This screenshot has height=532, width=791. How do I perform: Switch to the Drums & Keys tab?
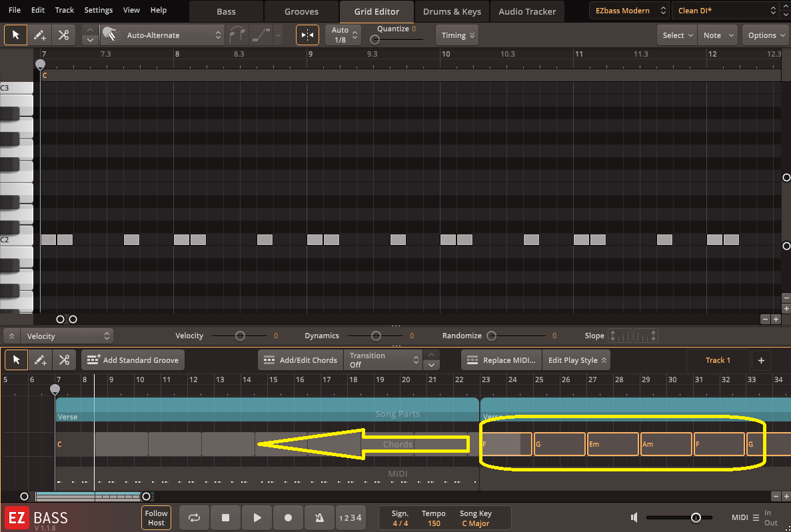[x=452, y=11]
